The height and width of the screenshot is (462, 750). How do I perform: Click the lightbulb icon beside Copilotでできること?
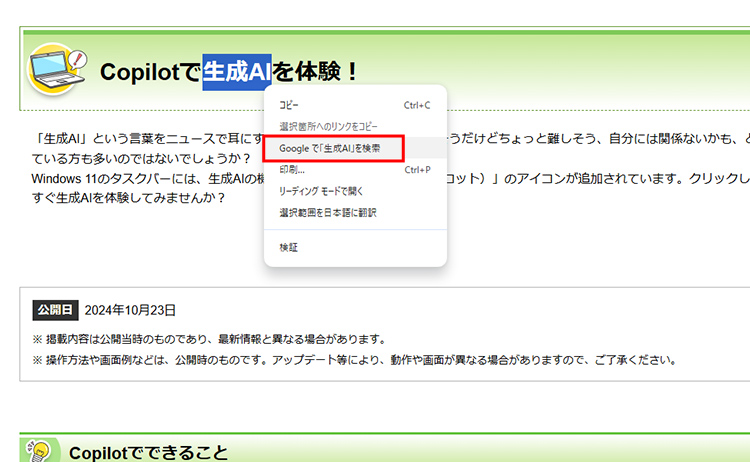(40, 451)
